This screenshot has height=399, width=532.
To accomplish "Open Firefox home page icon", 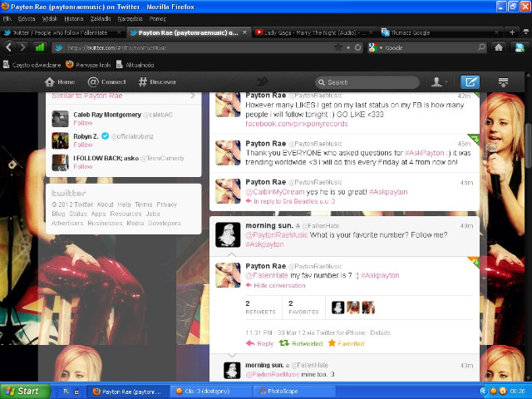I will [x=499, y=47].
